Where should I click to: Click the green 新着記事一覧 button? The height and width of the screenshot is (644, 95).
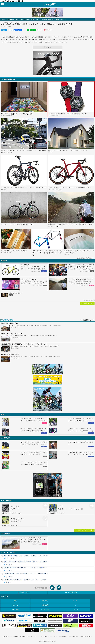pos(87,303)
